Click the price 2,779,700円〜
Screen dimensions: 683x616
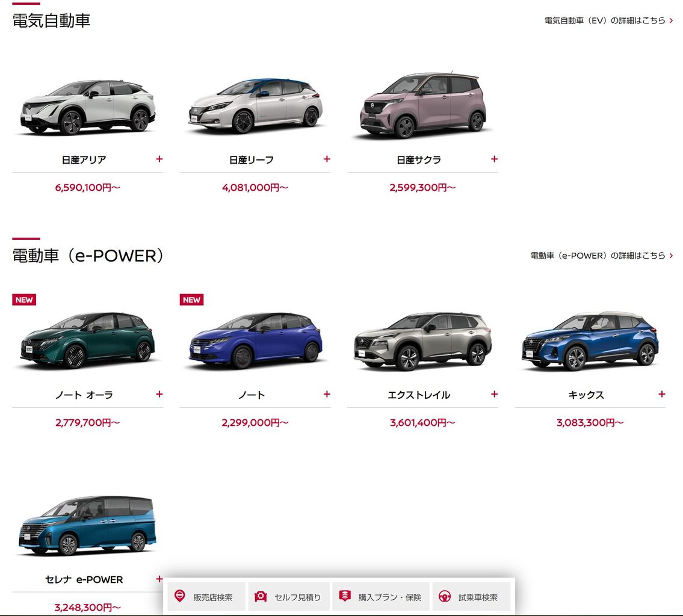pos(87,423)
